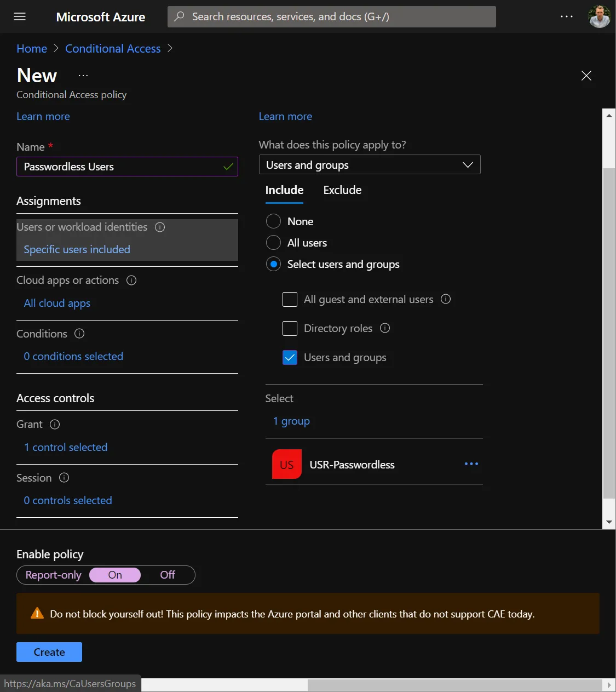Close the New policy blade

[586, 76]
